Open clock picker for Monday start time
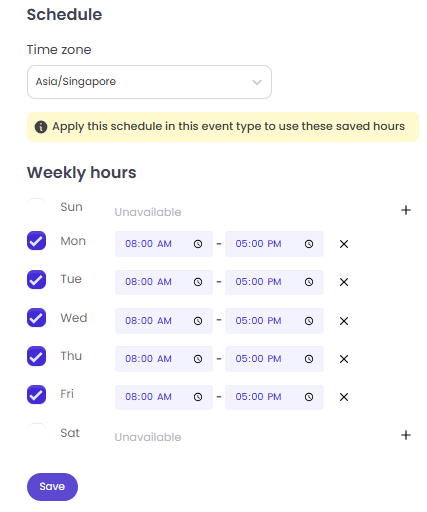The image size is (427, 512). (x=198, y=244)
